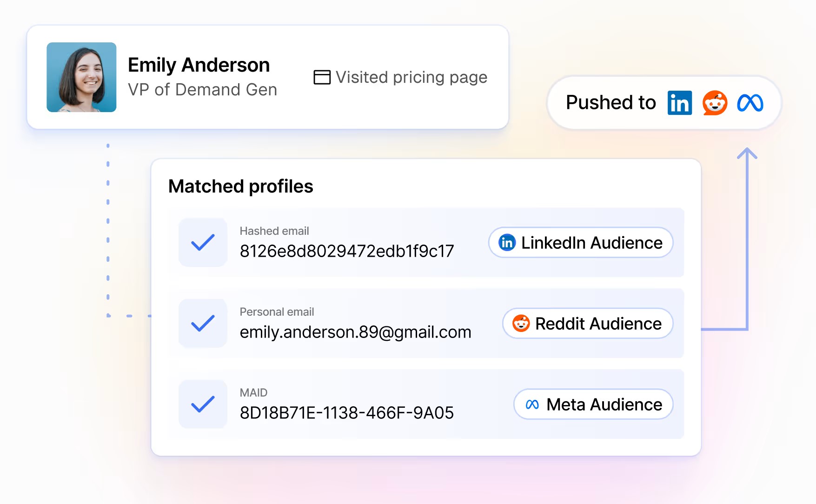Image resolution: width=816 pixels, height=504 pixels.
Task: Select the hashed email value 8126e8d8029472edb1f9c17
Action: [x=346, y=251]
